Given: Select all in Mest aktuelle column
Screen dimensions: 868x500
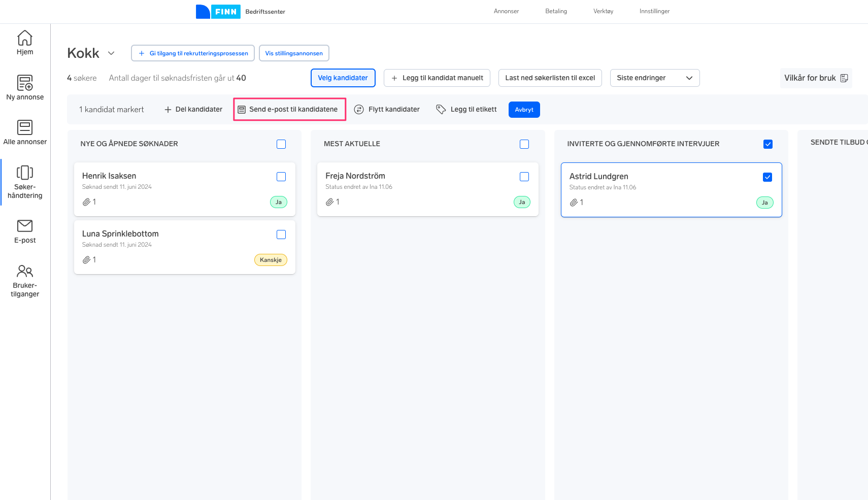Looking at the screenshot, I should pos(524,144).
